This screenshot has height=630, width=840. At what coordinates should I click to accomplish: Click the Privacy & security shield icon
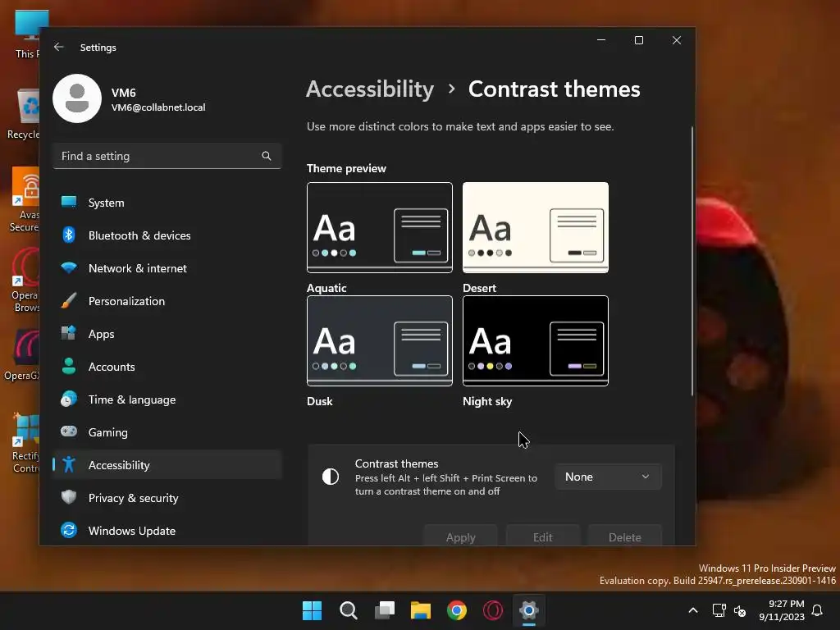pyautogui.click(x=69, y=497)
